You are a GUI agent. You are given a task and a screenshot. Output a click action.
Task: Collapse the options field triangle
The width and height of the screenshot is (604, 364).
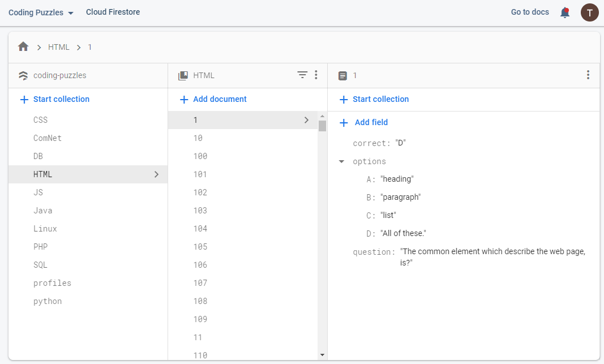pos(341,161)
